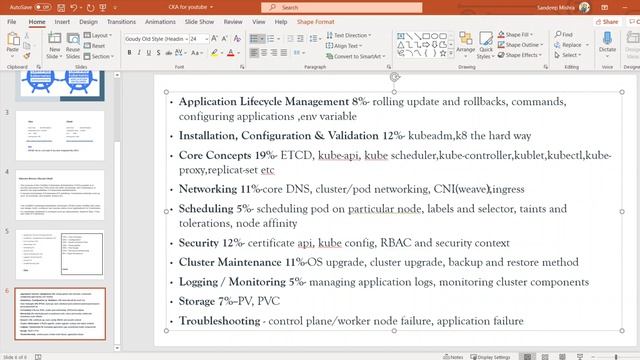Image resolution: width=640 pixels, height=360 pixels.
Task: Center the text
Action: coord(264,53)
